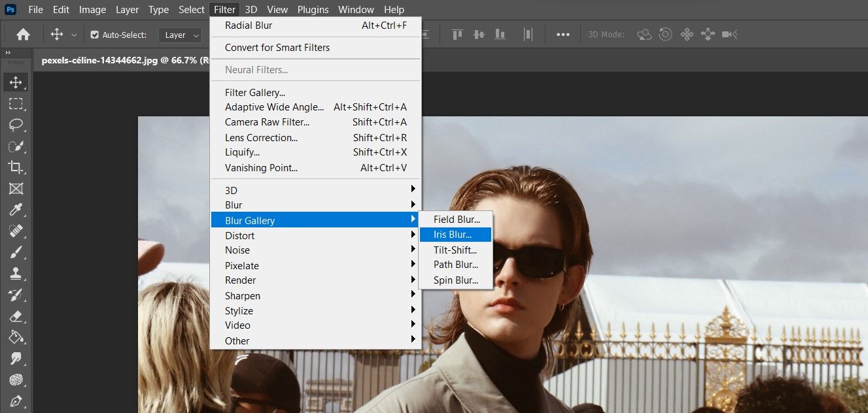This screenshot has width=868, height=413.
Task: Select the Lasso tool
Action: point(16,125)
